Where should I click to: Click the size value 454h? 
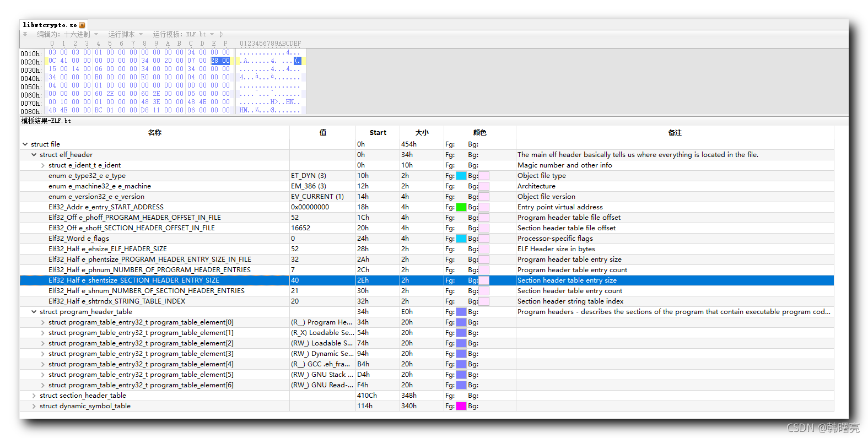pyautogui.click(x=409, y=144)
